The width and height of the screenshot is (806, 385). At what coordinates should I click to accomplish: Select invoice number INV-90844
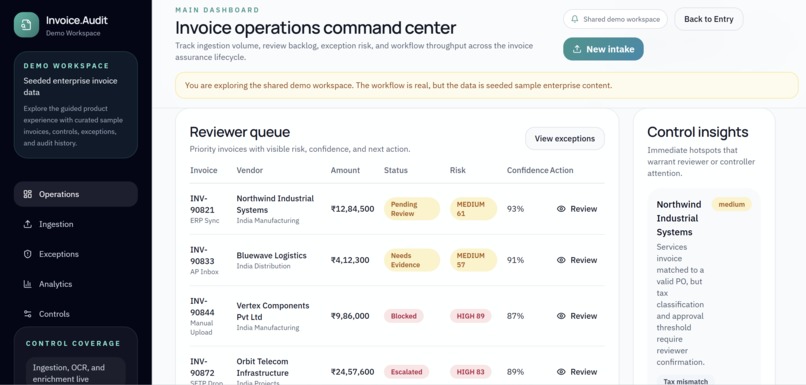(203, 306)
